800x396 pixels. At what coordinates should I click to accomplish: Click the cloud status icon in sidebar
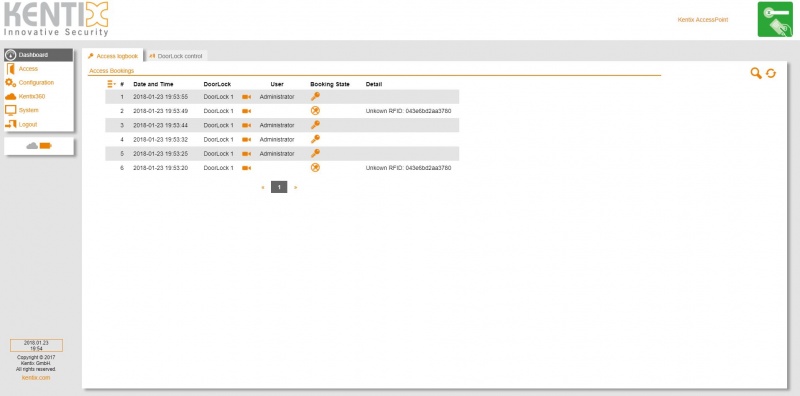pos(32,146)
